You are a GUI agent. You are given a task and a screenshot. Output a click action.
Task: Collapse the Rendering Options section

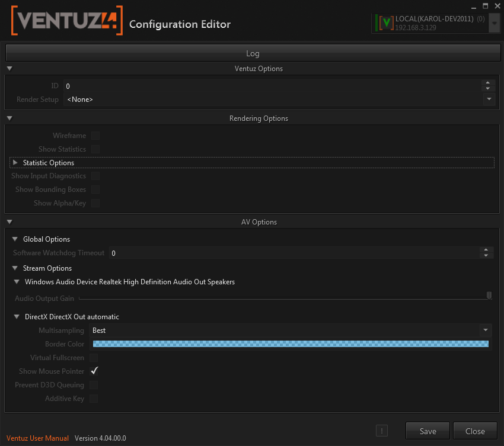[x=10, y=118]
